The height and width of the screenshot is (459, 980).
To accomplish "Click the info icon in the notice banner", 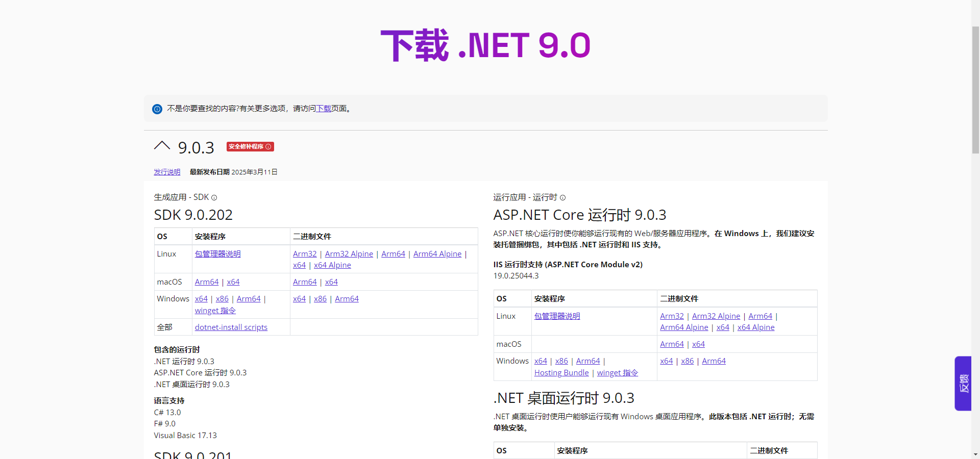I will [157, 109].
